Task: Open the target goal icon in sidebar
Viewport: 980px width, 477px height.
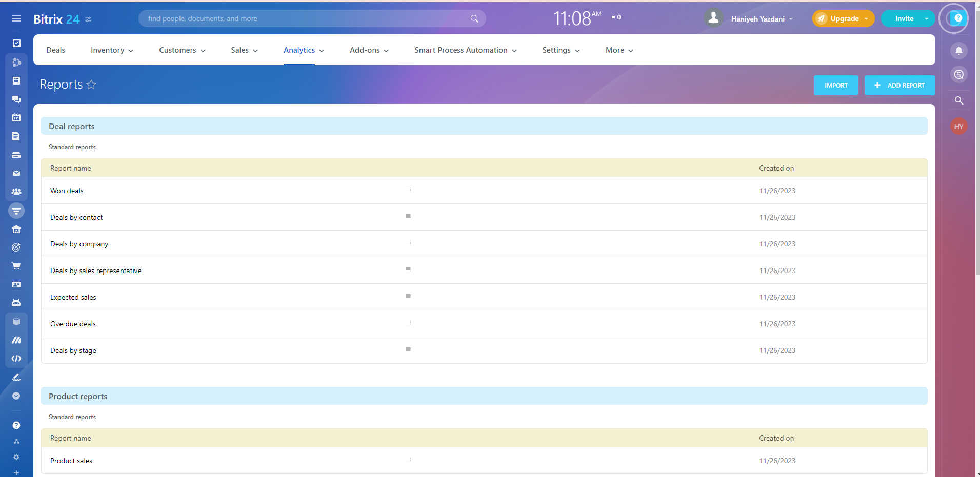Action: 16,247
